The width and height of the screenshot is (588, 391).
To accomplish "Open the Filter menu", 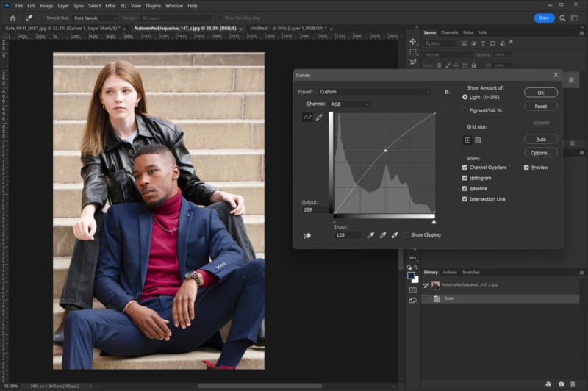I will click(110, 6).
